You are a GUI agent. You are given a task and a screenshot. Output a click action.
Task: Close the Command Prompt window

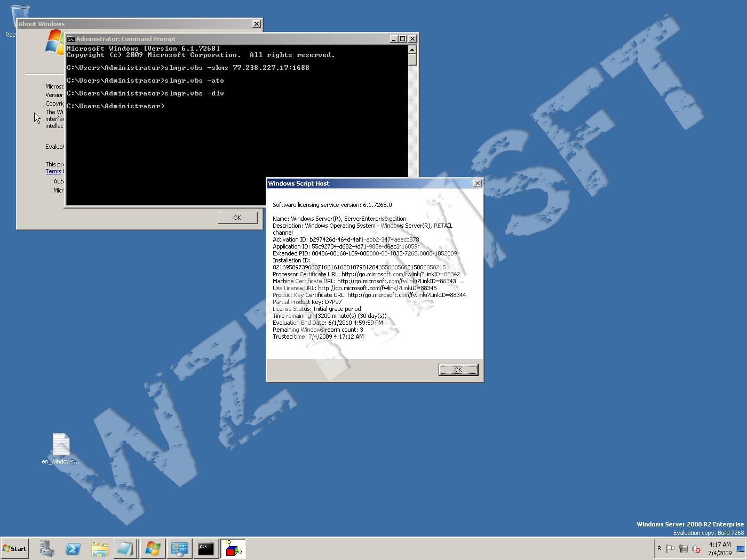pos(412,39)
